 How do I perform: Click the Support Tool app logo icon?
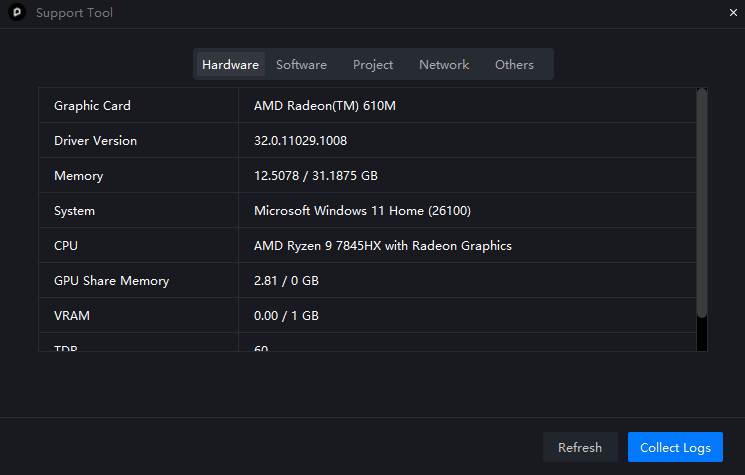[17, 12]
